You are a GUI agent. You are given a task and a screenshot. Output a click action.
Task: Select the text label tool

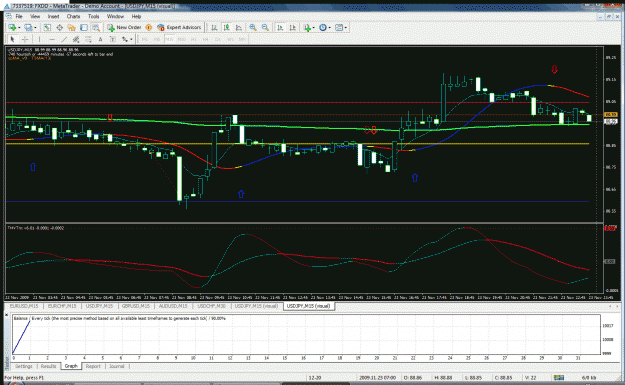click(x=112, y=39)
